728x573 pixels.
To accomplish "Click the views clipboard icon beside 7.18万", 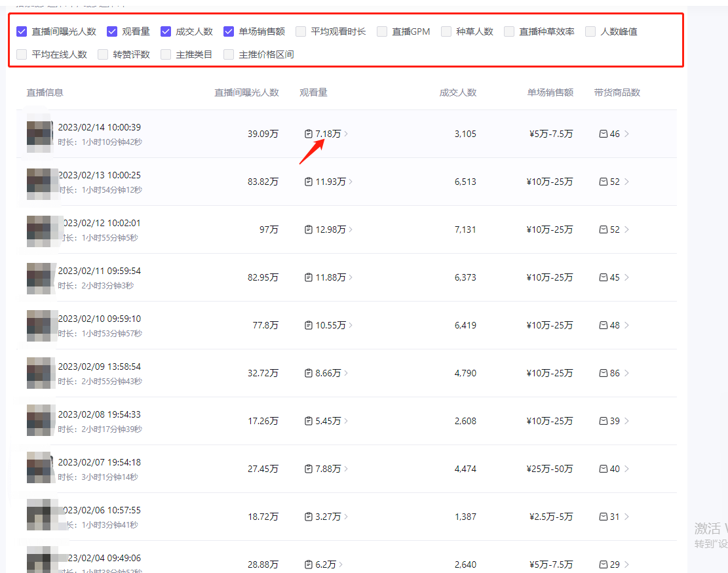I will tap(308, 134).
